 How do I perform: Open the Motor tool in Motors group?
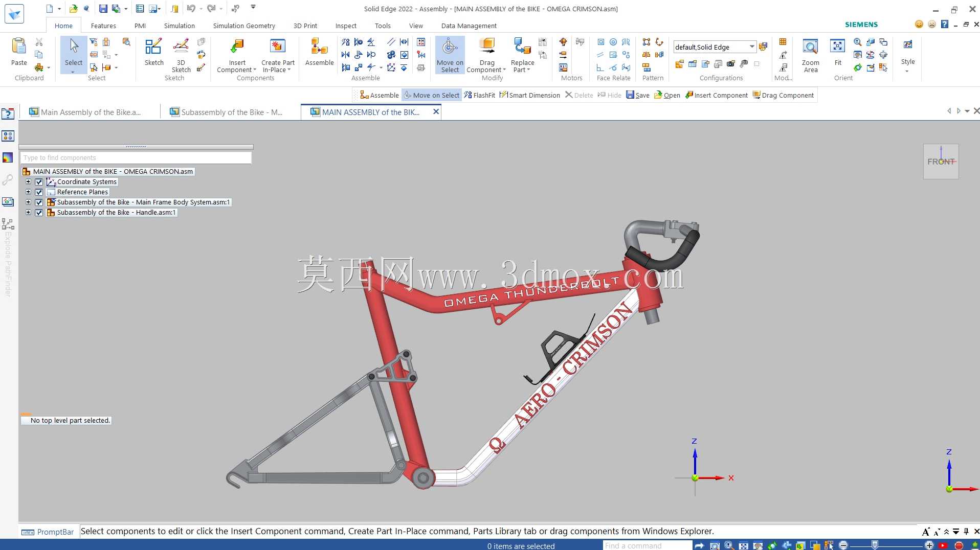point(563,42)
